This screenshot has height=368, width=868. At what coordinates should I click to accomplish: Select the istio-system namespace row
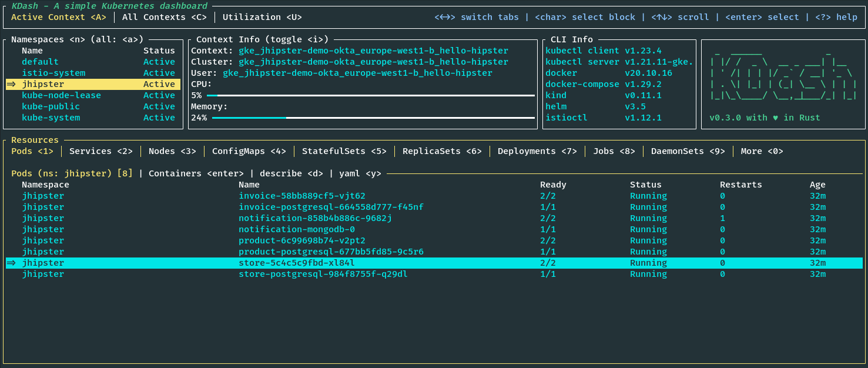(x=53, y=73)
